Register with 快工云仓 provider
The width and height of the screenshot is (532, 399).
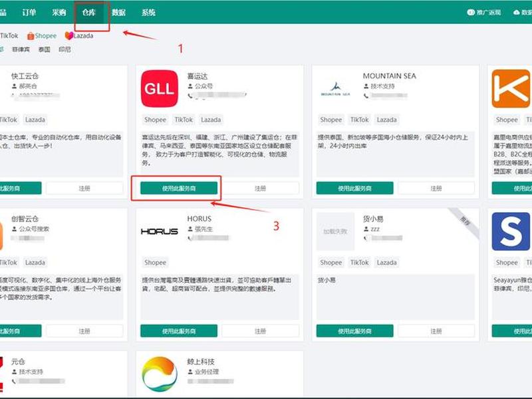tap(84, 188)
